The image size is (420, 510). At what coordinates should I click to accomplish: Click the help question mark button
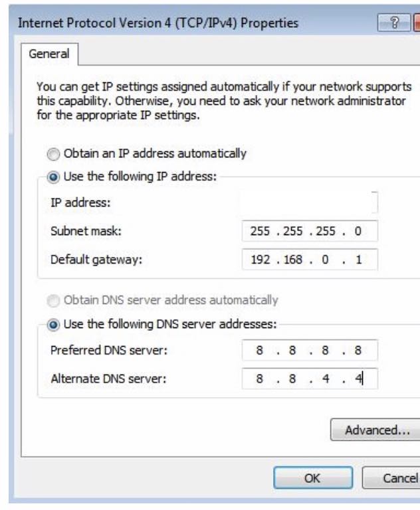[x=397, y=24]
